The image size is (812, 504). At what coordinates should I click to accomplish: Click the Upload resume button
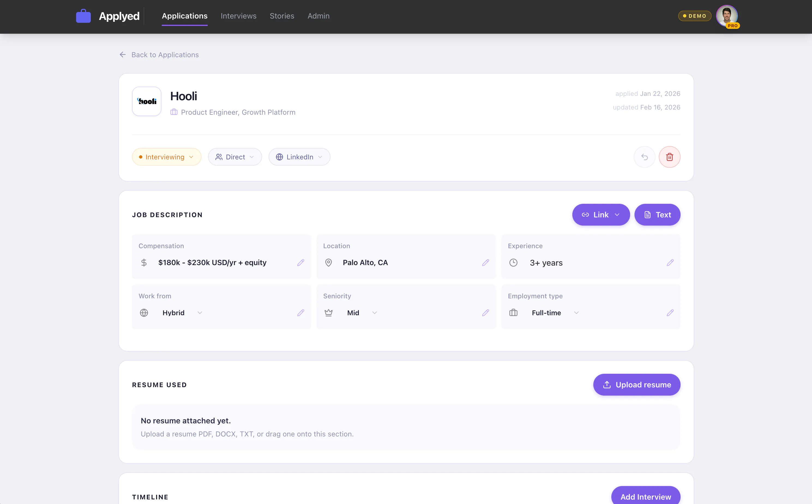(x=636, y=385)
